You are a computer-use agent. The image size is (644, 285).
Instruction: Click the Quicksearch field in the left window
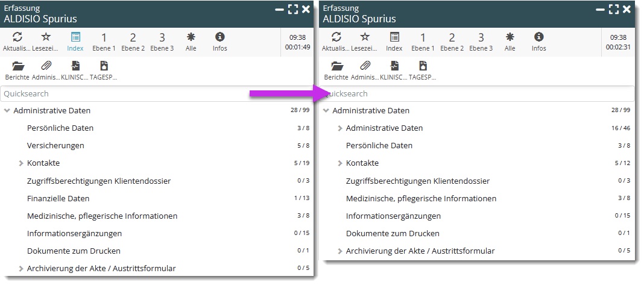(121, 94)
